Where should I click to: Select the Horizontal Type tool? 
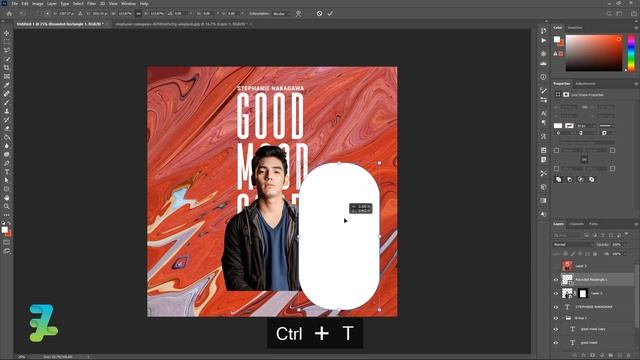[7, 172]
